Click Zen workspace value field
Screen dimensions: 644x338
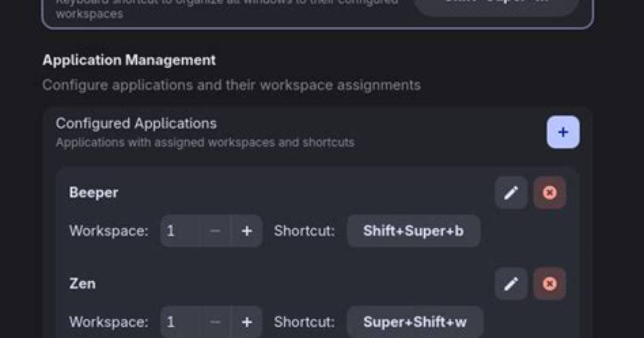click(x=179, y=322)
